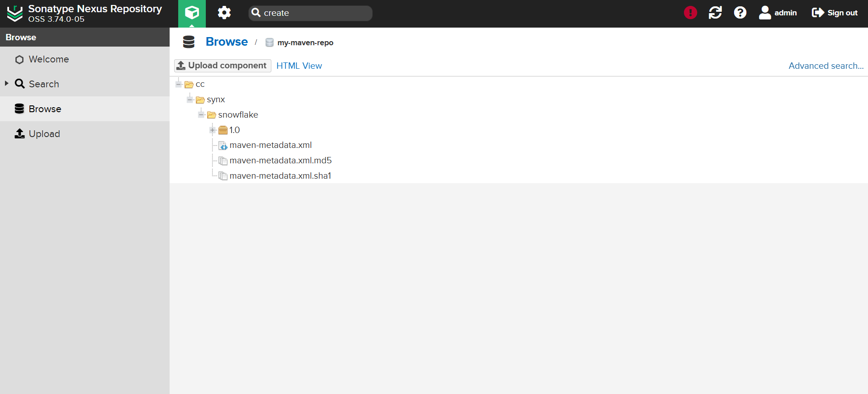This screenshot has height=394, width=868.
Task: Click the maven-metadata.xml.md5 file icon
Action: pyautogui.click(x=223, y=161)
